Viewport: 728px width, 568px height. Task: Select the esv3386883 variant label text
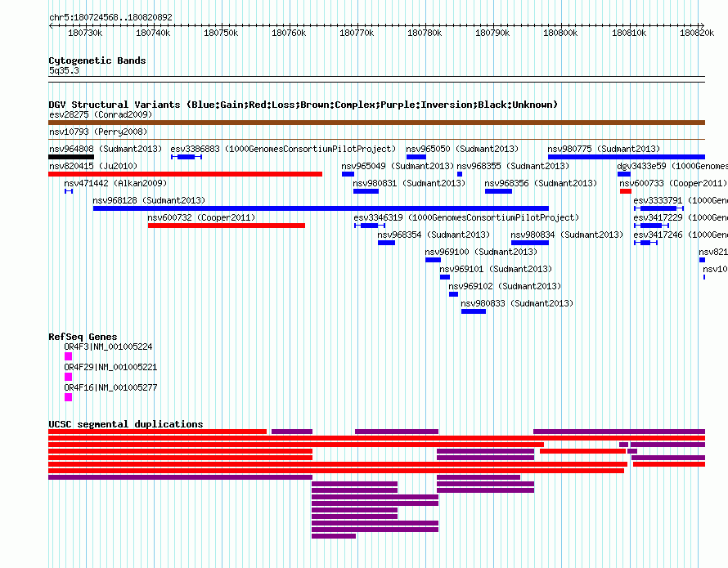283,149
